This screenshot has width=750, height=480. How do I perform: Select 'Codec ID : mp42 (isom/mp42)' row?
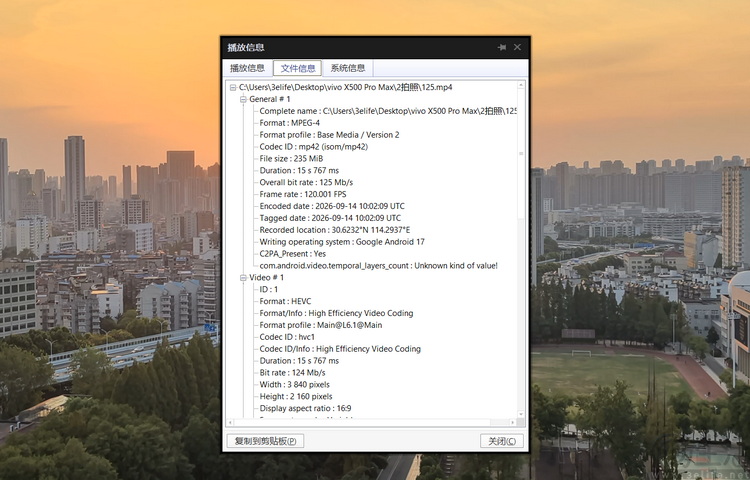click(313, 147)
